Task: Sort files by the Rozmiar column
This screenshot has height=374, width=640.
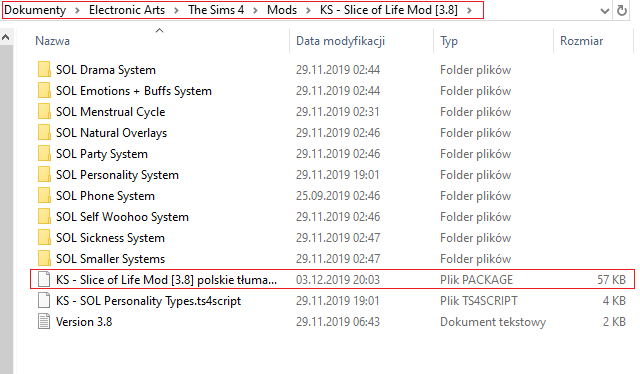Action: [581, 41]
